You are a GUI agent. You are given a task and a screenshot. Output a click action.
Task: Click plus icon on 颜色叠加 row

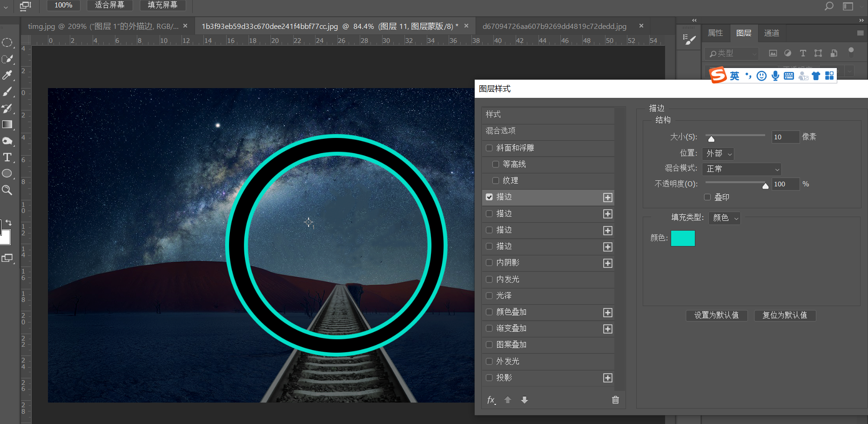(x=608, y=313)
